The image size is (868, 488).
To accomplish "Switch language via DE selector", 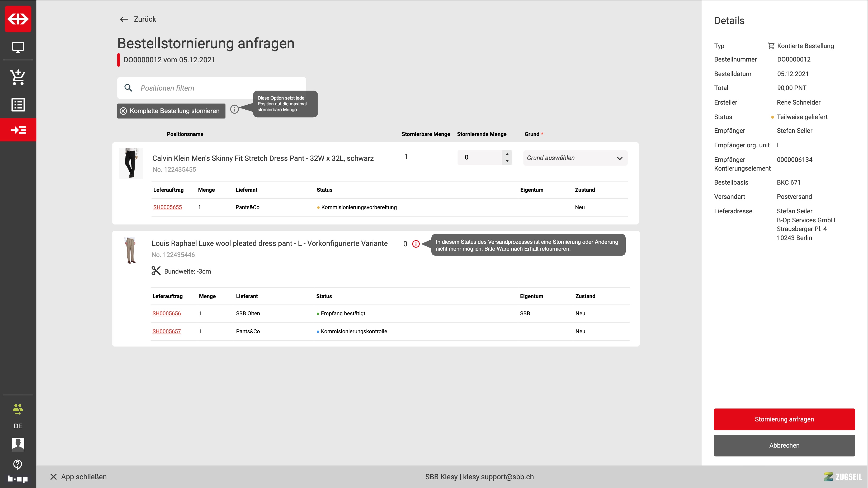I will click(18, 426).
